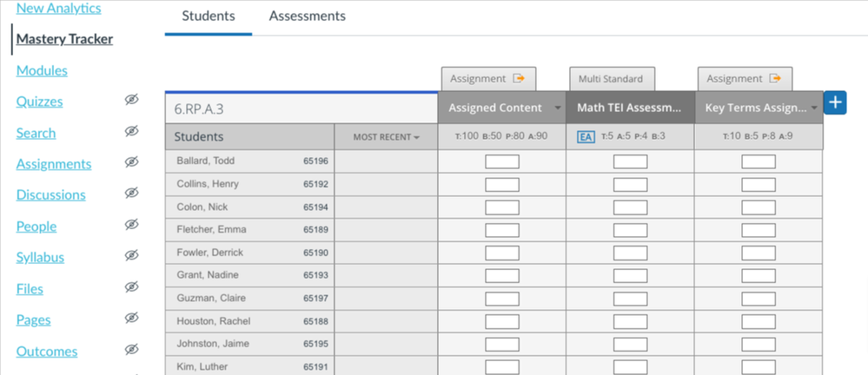Open the New Analytics sidebar link
The height and width of the screenshot is (375, 868).
(x=58, y=9)
